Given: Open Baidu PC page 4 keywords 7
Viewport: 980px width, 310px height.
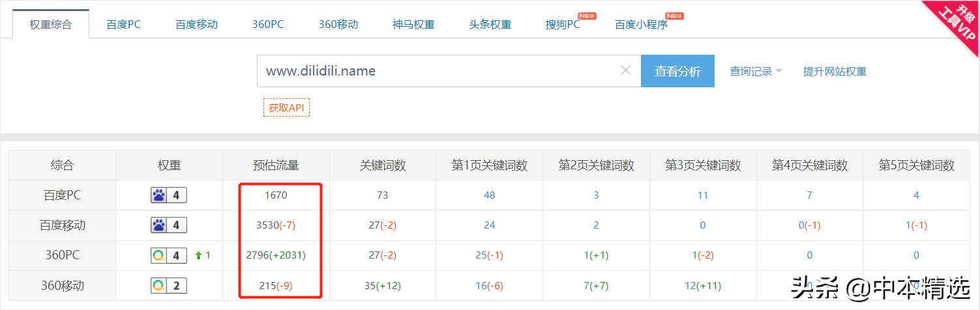Looking at the screenshot, I should tap(810, 195).
